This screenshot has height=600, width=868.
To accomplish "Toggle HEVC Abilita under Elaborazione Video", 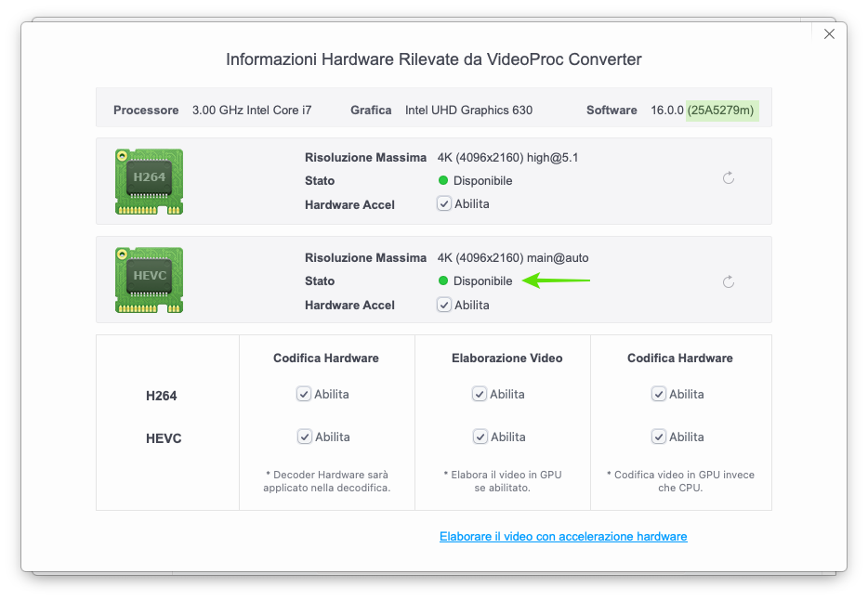I will point(480,437).
